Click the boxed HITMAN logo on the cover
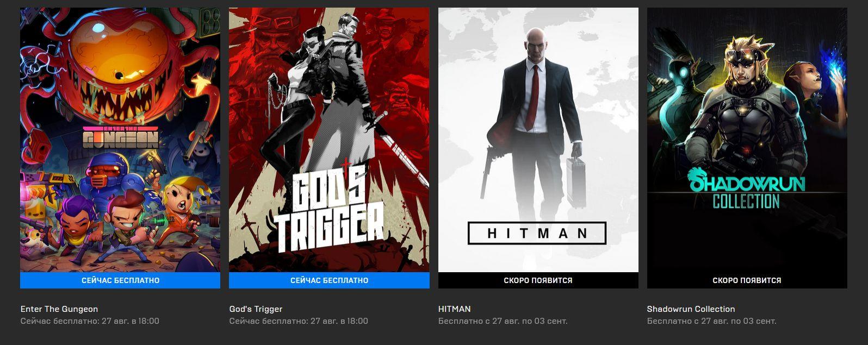This screenshot has height=345, width=868. pyautogui.click(x=537, y=233)
